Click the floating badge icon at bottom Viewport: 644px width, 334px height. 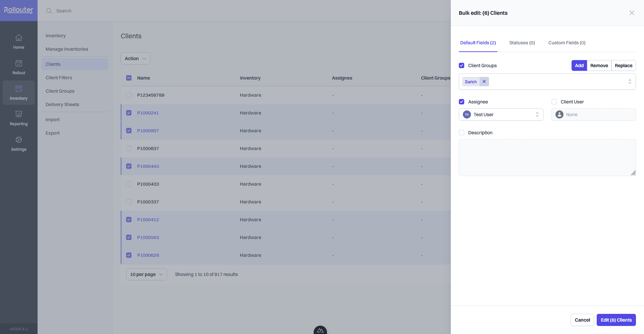pyautogui.click(x=320, y=330)
